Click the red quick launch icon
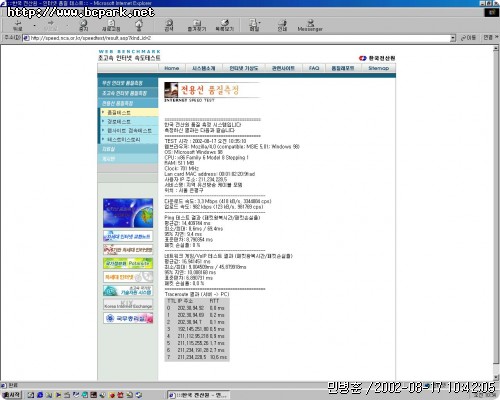 pos(112,395)
